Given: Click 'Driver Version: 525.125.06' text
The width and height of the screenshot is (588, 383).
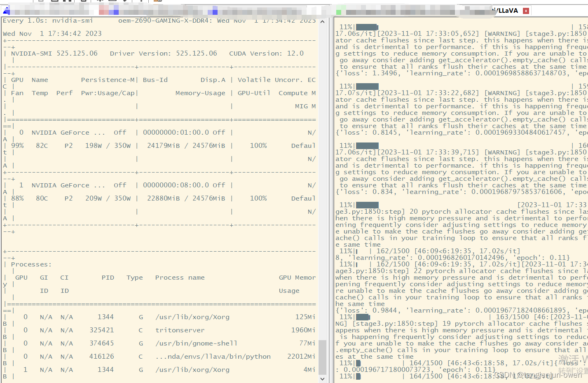Looking at the screenshot, I should pos(164,54).
